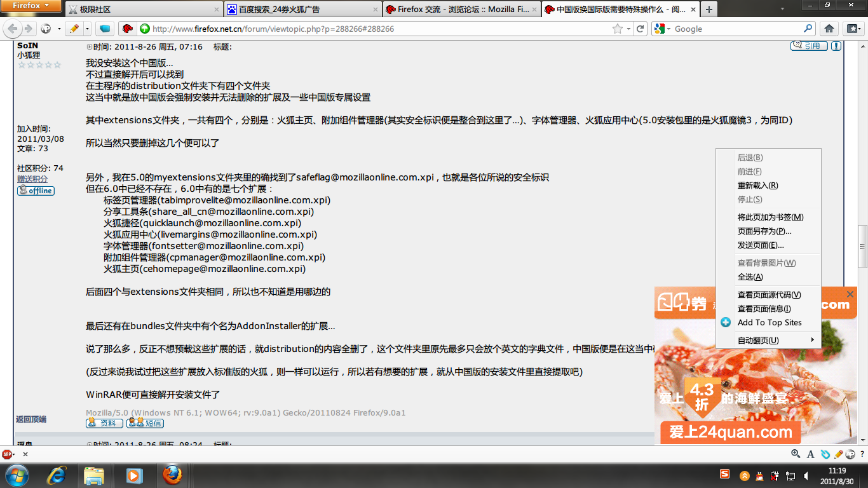868x488 pixels.
Task: Click the green up-arrow icon in address bar
Action: pyautogui.click(x=145, y=29)
